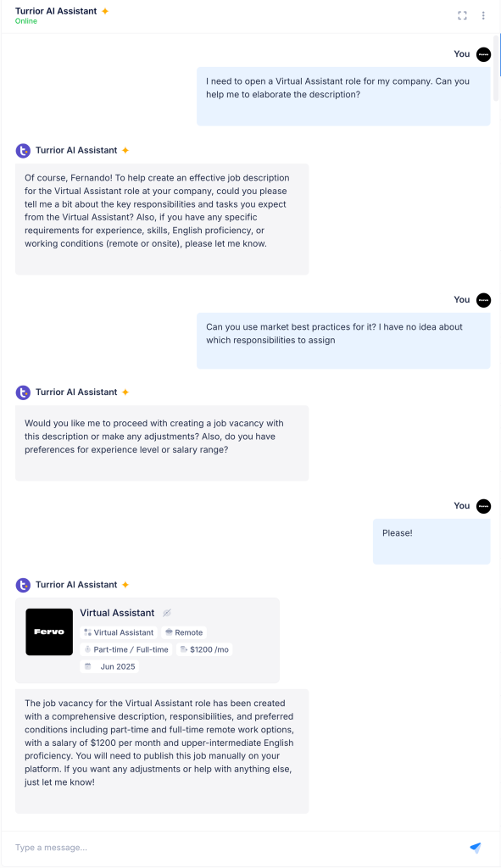Image resolution: width=501 pixels, height=868 pixels.
Task: Click the Virtual Assistant job card title
Action: click(x=117, y=613)
